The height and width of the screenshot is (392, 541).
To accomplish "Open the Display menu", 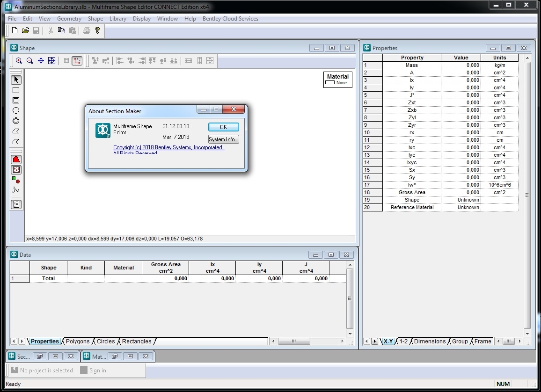I will pos(141,19).
